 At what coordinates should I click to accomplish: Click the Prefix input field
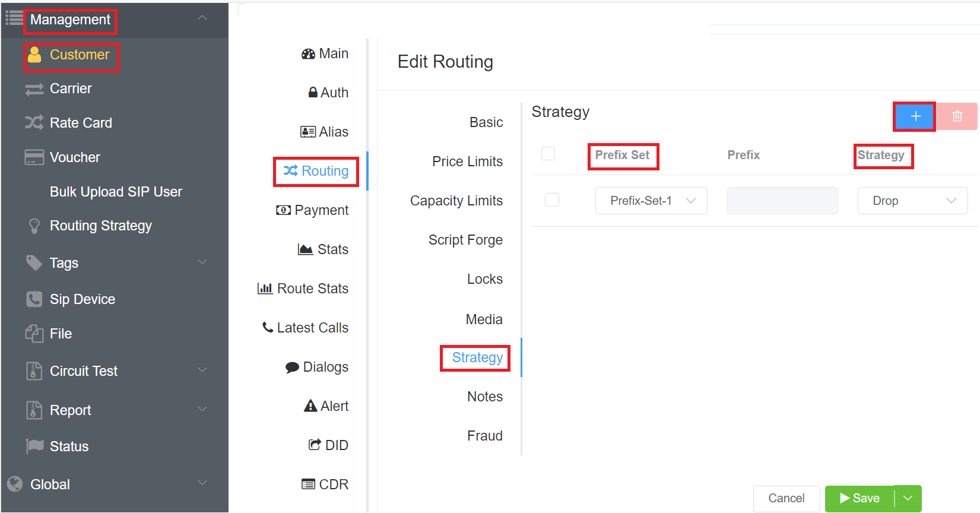point(782,201)
